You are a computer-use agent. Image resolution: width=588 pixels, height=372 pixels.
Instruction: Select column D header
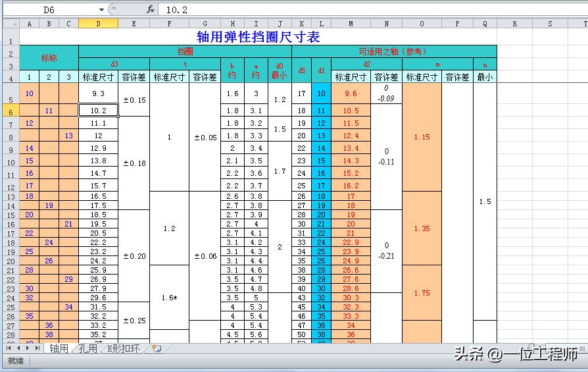tap(98, 24)
